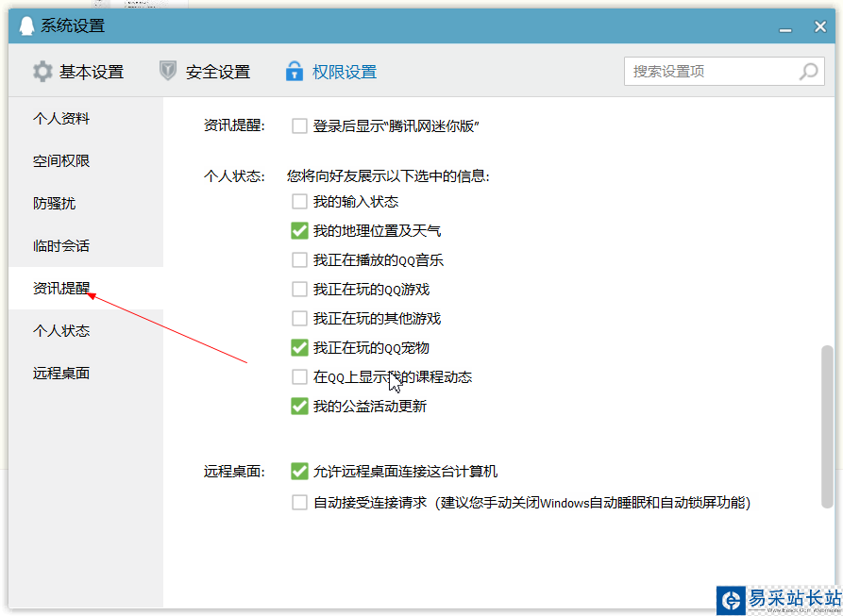843x616 pixels.
Task: Click the shield icon beside 安全设置
Action: click(x=168, y=71)
